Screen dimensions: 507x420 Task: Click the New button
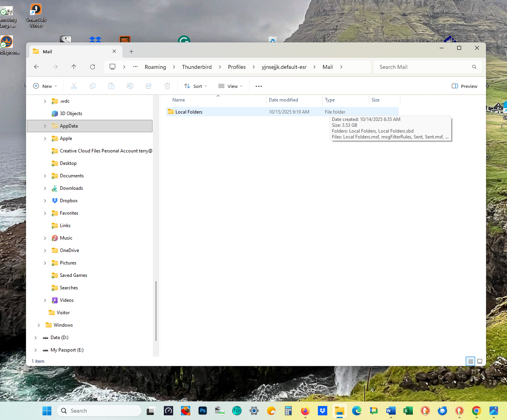[45, 86]
